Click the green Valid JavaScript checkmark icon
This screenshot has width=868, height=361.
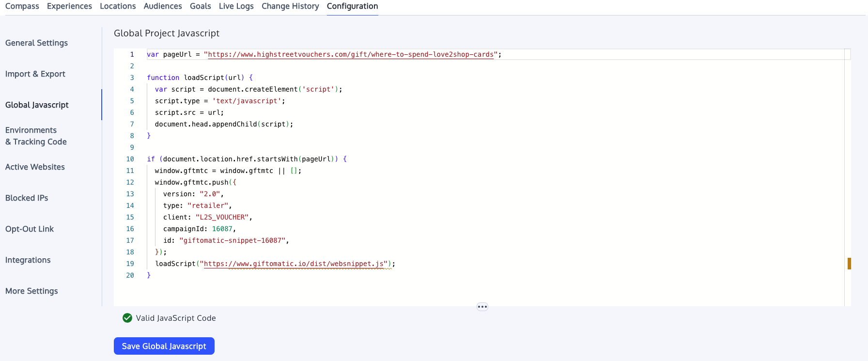127,318
